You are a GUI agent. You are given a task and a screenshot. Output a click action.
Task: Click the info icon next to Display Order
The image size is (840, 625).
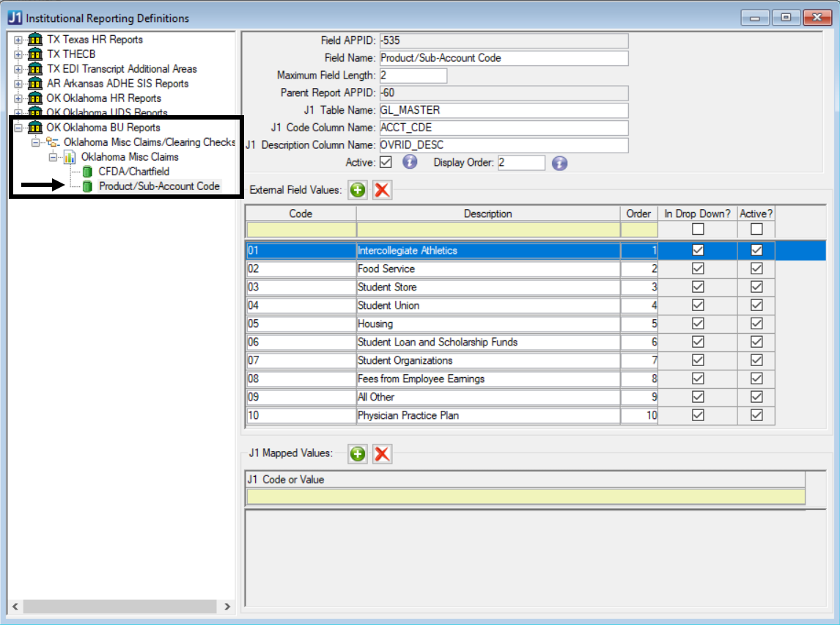point(559,162)
